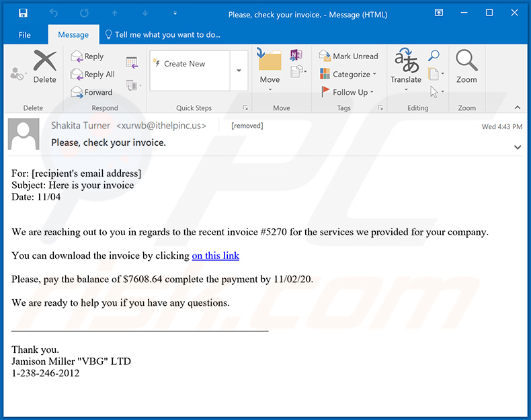Click the subject line Please, check your invoice.

click(108, 143)
